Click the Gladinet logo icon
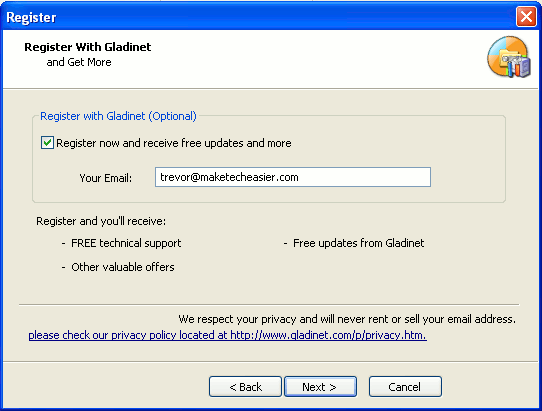 [x=509, y=57]
